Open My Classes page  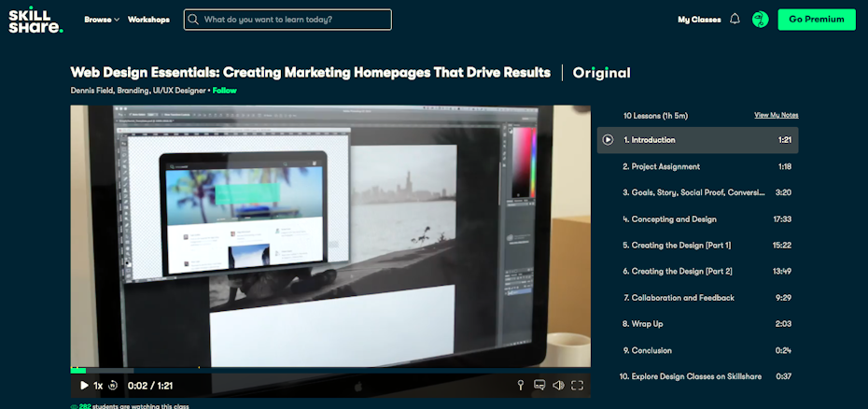699,20
